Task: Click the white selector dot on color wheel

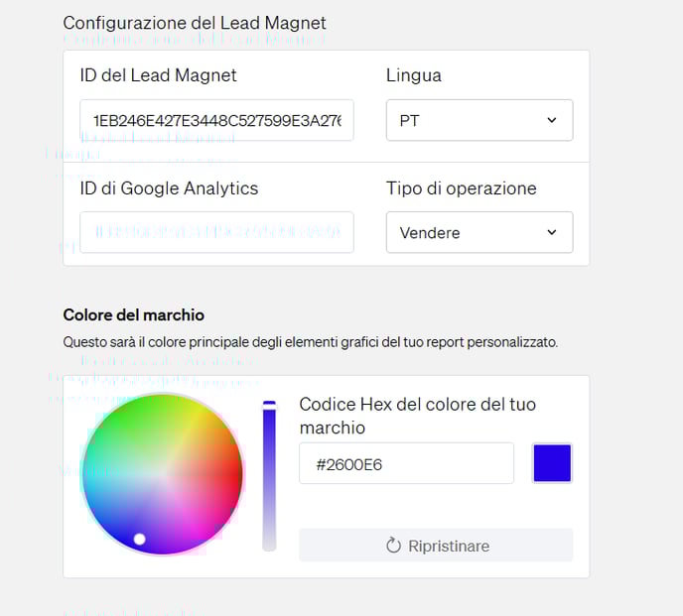Action: point(140,539)
